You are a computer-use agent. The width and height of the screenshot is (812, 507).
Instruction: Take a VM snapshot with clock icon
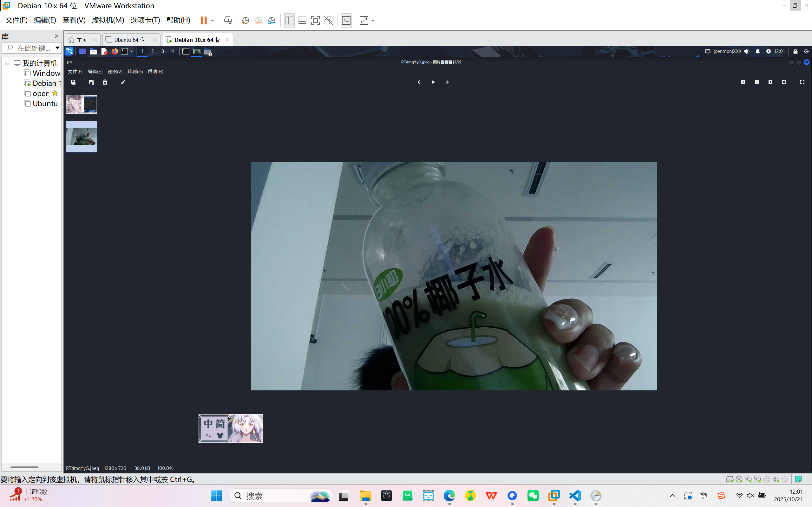(x=245, y=21)
